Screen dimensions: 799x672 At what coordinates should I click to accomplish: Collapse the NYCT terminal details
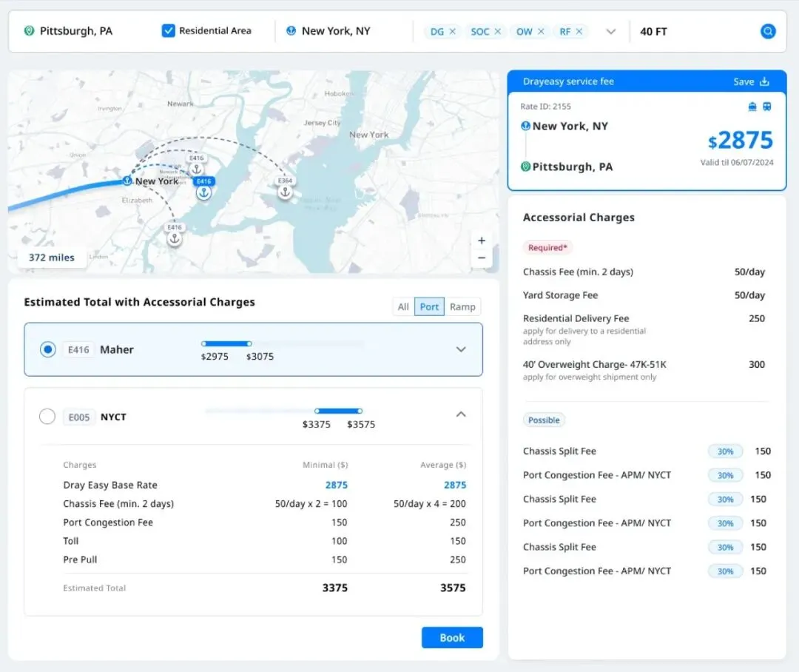[x=461, y=414]
